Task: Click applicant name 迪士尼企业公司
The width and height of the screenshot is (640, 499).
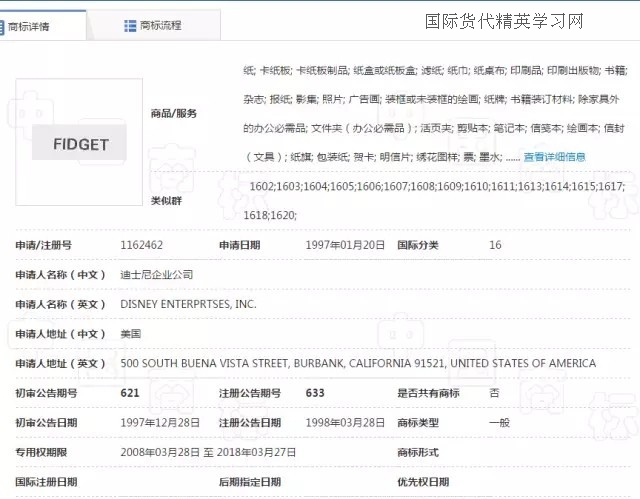Action: (x=156, y=274)
